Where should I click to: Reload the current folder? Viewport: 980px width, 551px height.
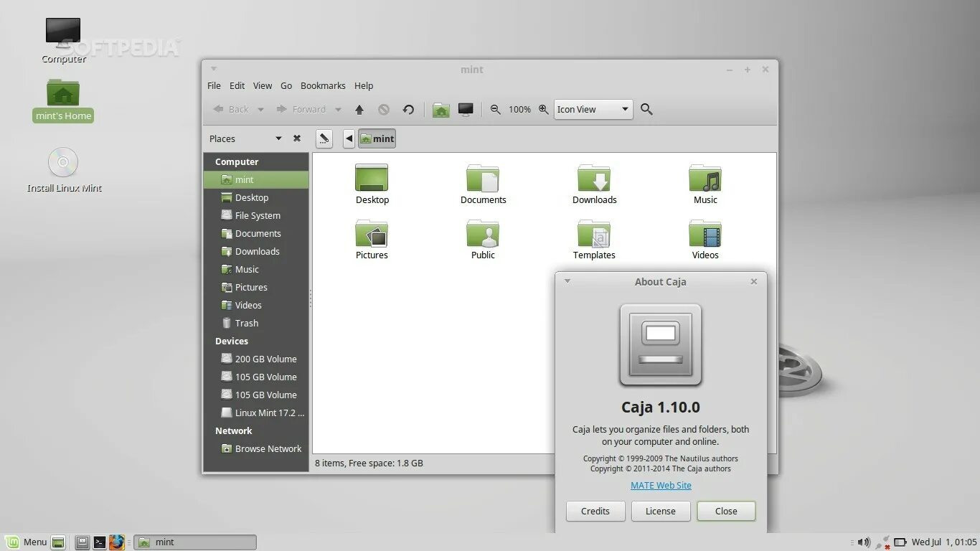[408, 109]
